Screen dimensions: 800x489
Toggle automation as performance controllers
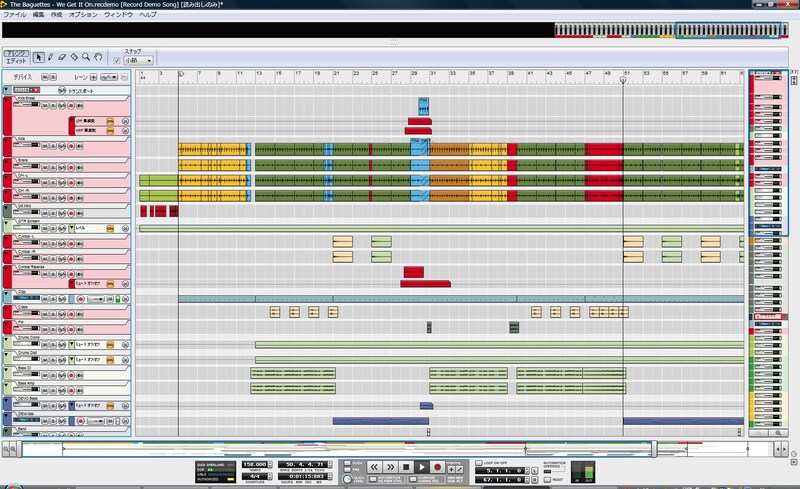tap(373, 479)
